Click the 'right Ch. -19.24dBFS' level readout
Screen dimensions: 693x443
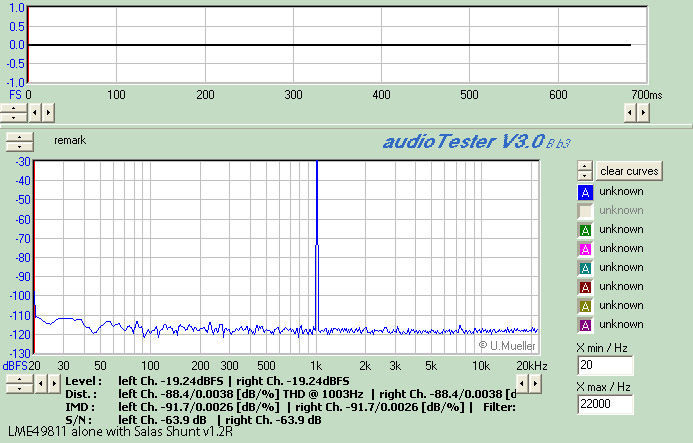[293, 381]
